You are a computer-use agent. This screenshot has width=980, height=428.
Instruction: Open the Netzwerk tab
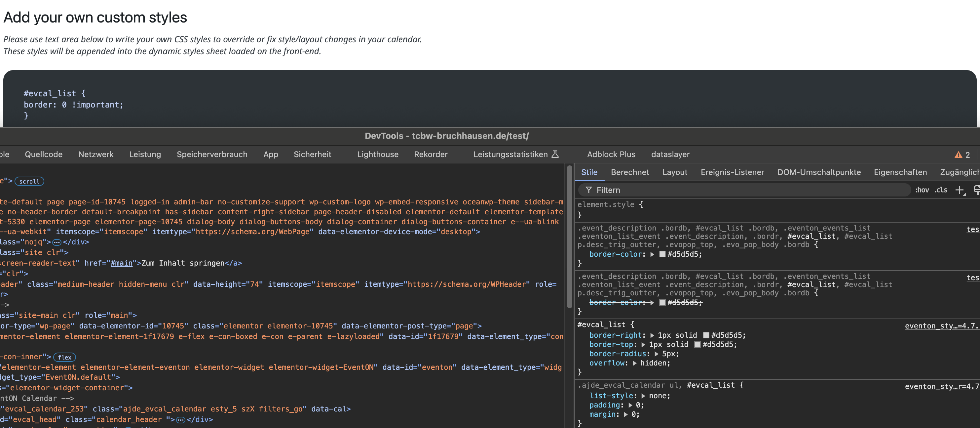click(x=96, y=154)
